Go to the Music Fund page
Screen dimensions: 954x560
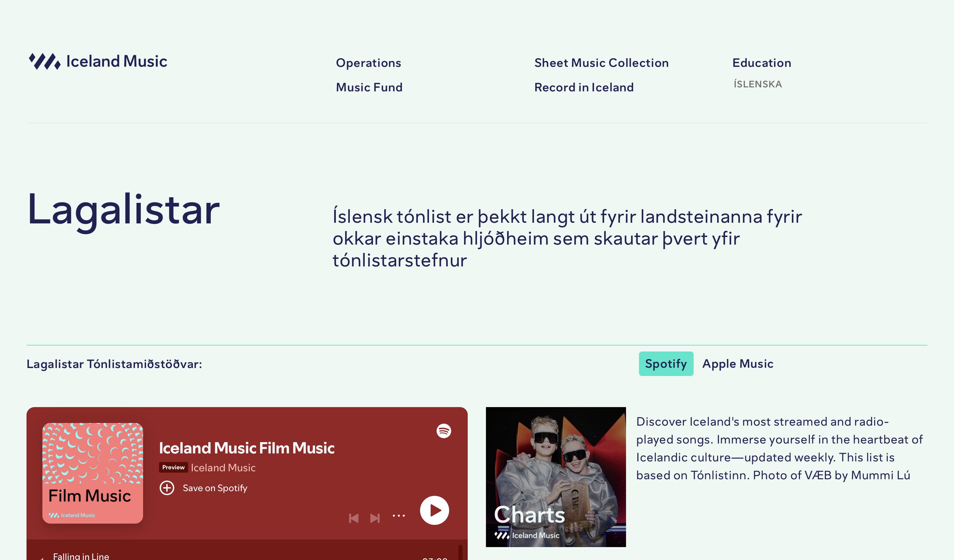[369, 87]
